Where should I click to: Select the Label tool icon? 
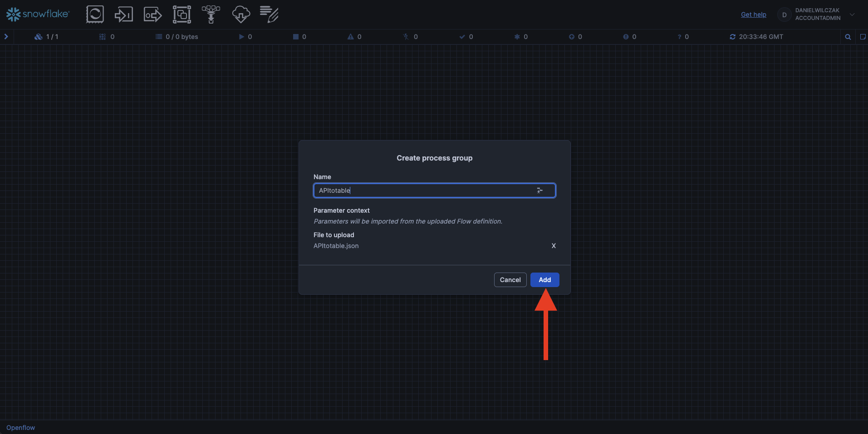click(x=270, y=15)
